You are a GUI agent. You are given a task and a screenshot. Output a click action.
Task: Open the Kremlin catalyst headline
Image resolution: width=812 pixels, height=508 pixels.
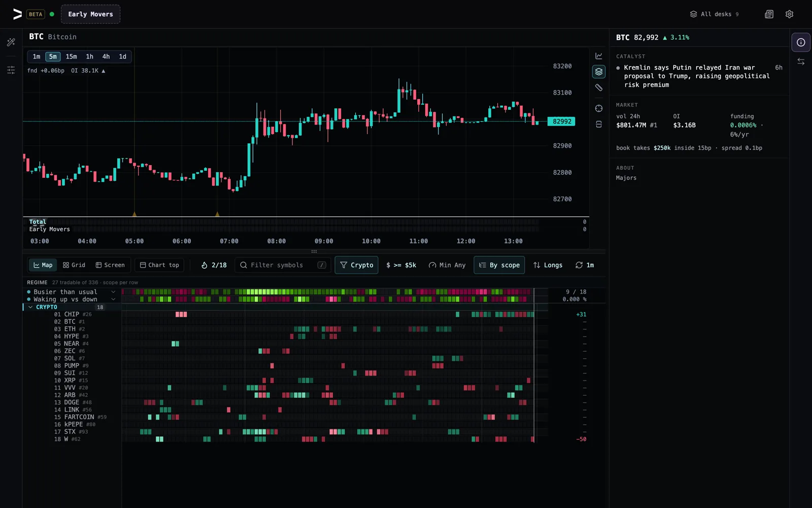click(x=696, y=76)
